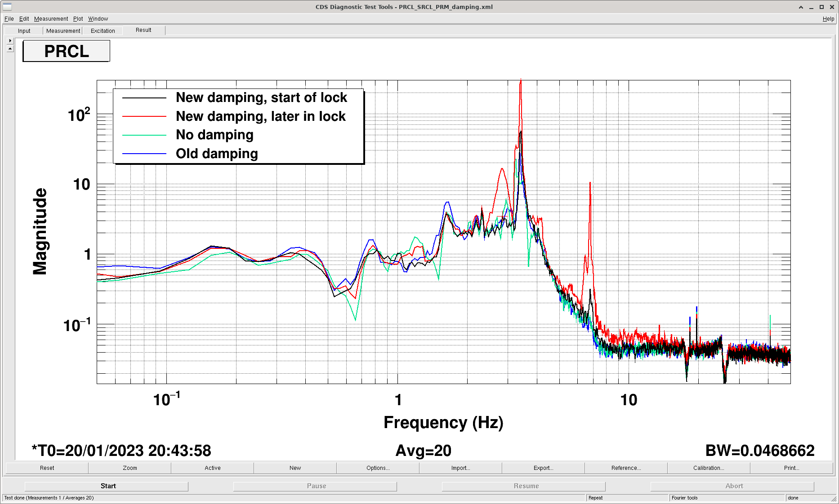
Task: Open the Calibration dialog
Action: point(709,468)
